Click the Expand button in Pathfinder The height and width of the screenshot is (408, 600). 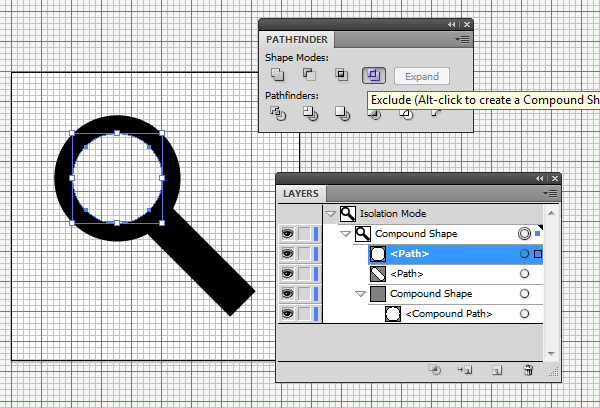pyautogui.click(x=422, y=77)
